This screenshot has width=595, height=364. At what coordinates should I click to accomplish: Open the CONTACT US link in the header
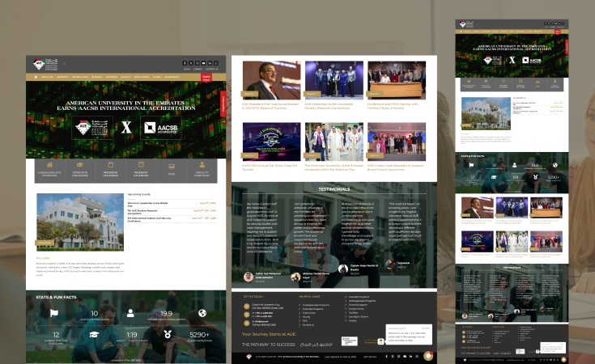point(212,69)
